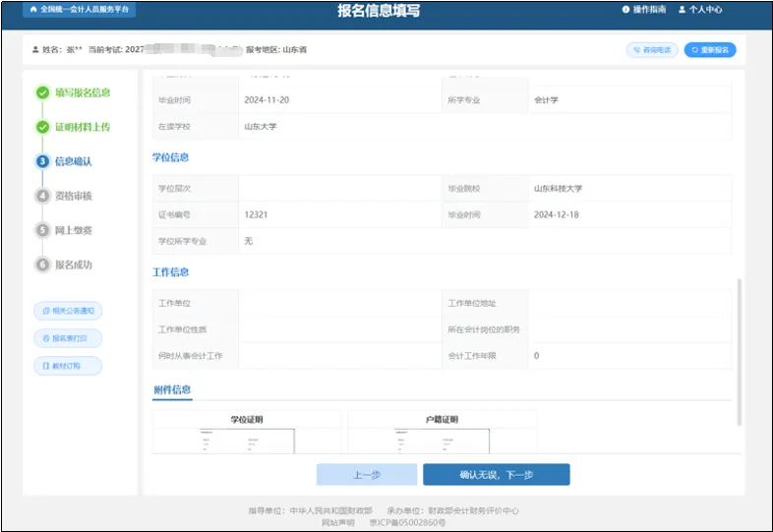This screenshot has height=532, width=773.
Task: Click the 会计工作年限 value 0
Action: [536, 356]
